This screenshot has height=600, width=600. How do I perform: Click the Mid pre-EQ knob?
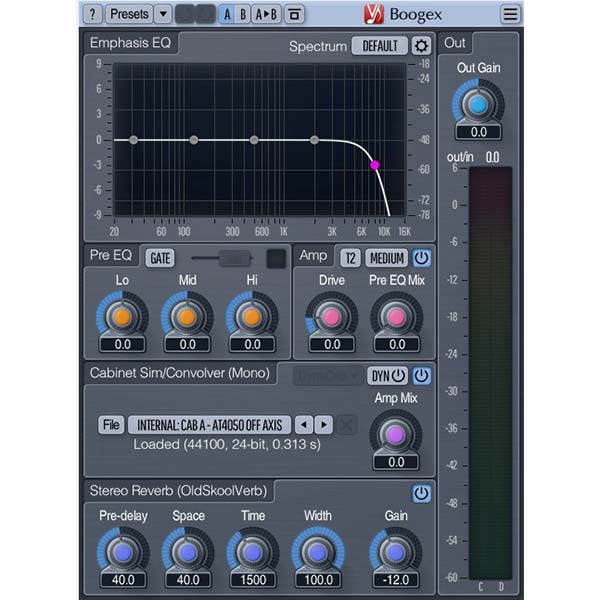pyautogui.click(x=187, y=317)
